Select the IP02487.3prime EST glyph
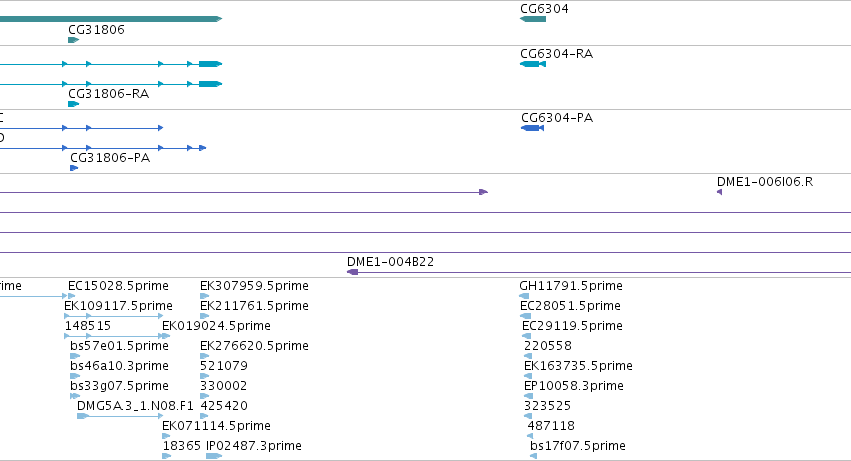 pyautogui.click(x=214, y=456)
